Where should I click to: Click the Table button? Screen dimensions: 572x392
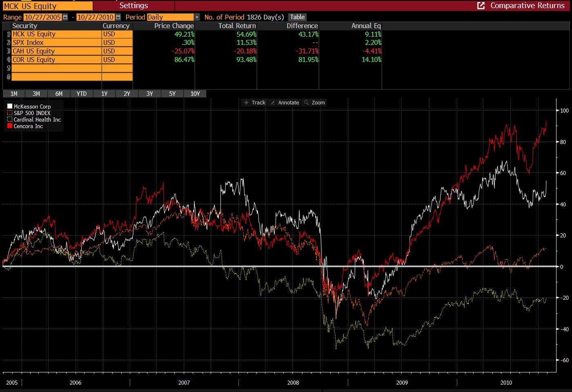point(297,17)
